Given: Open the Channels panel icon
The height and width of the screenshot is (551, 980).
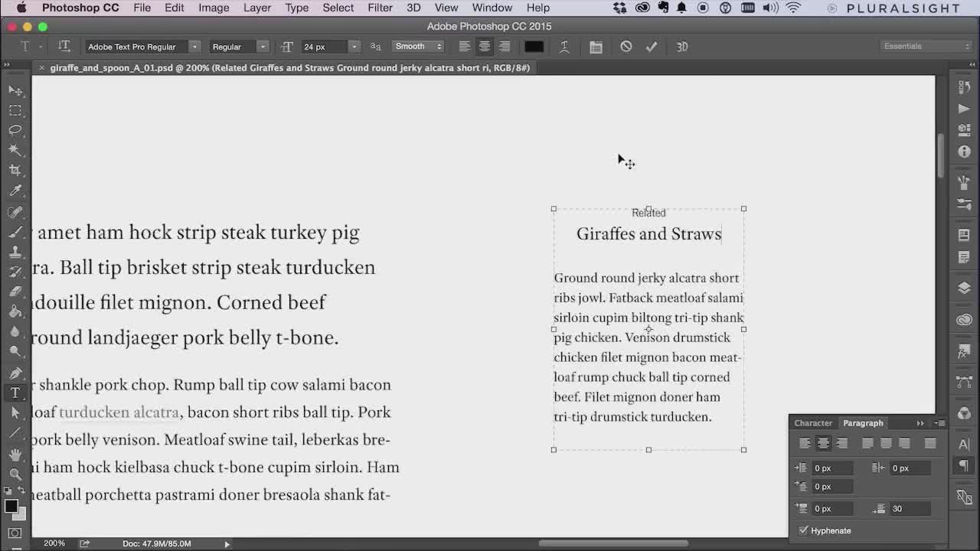Looking at the screenshot, I should click(964, 413).
